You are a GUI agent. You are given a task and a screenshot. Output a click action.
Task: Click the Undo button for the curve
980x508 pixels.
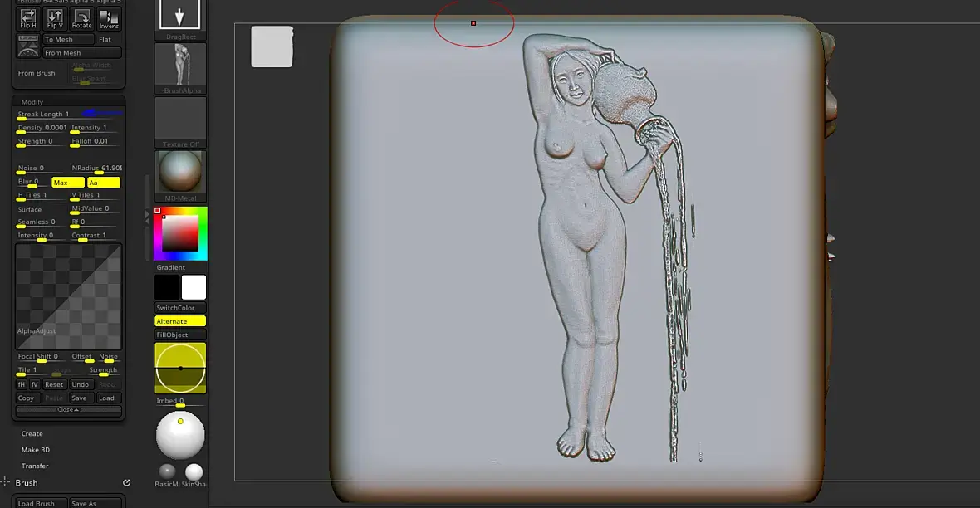[81, 384]
